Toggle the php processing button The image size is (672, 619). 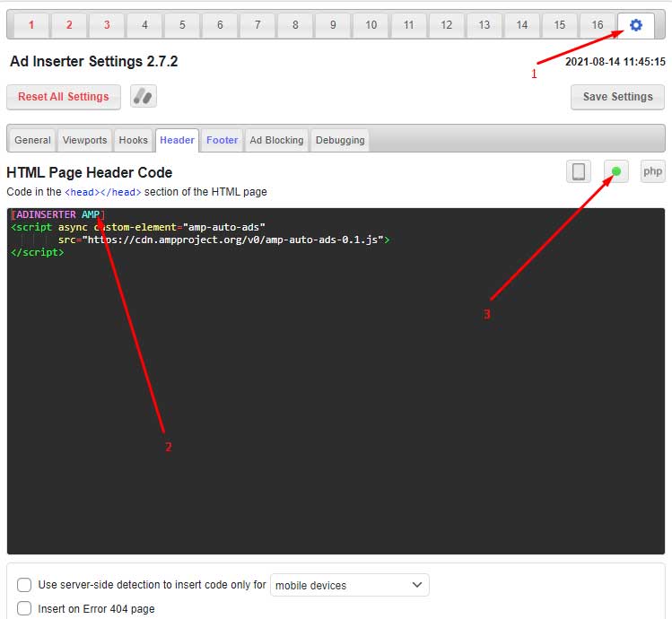tap(653, 171)
